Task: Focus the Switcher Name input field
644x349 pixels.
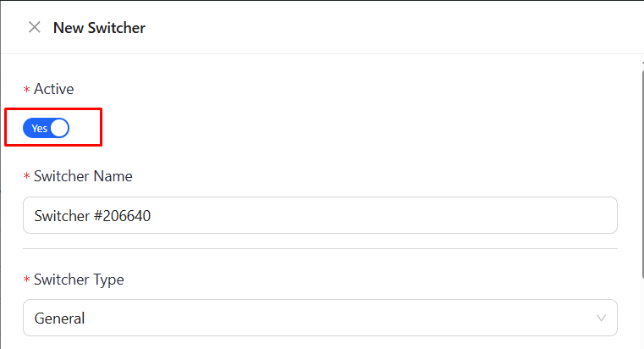Action: pyautogui.click(x=319, y=216)
